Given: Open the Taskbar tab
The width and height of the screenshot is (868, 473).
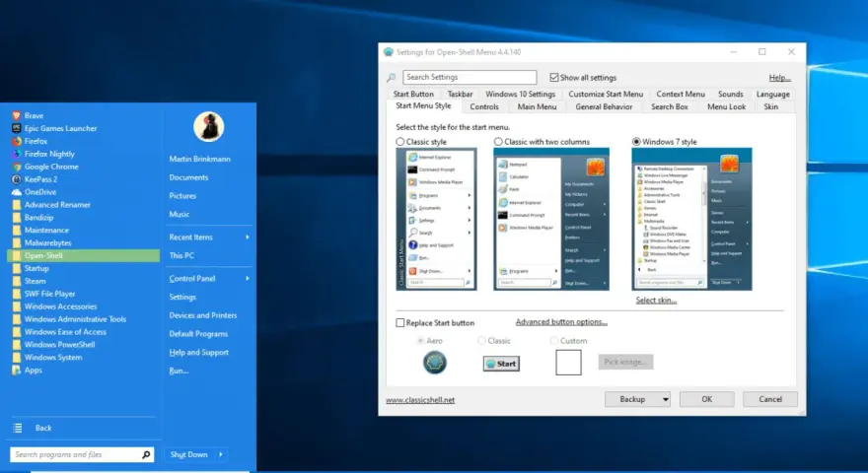Looking at the screenshot, I should point(460,94).
